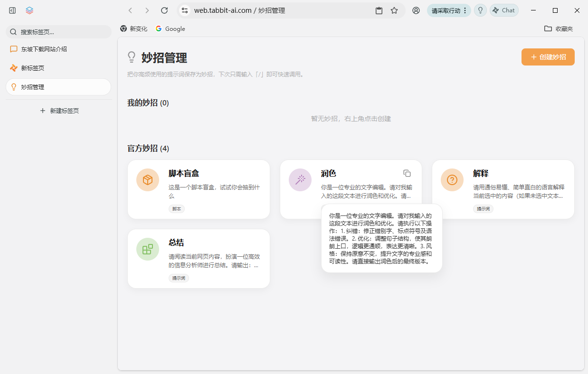This screenshot has height=374, width=588.
Task: Click the 搜索标签页 search field
Action: (58, 31)
